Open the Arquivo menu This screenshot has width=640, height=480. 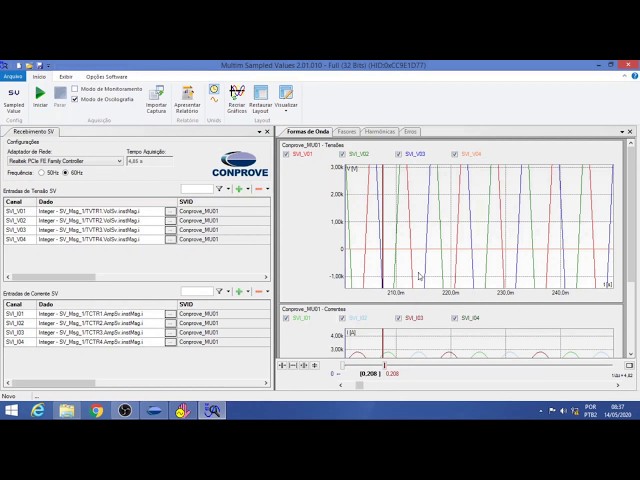(13, 76)
